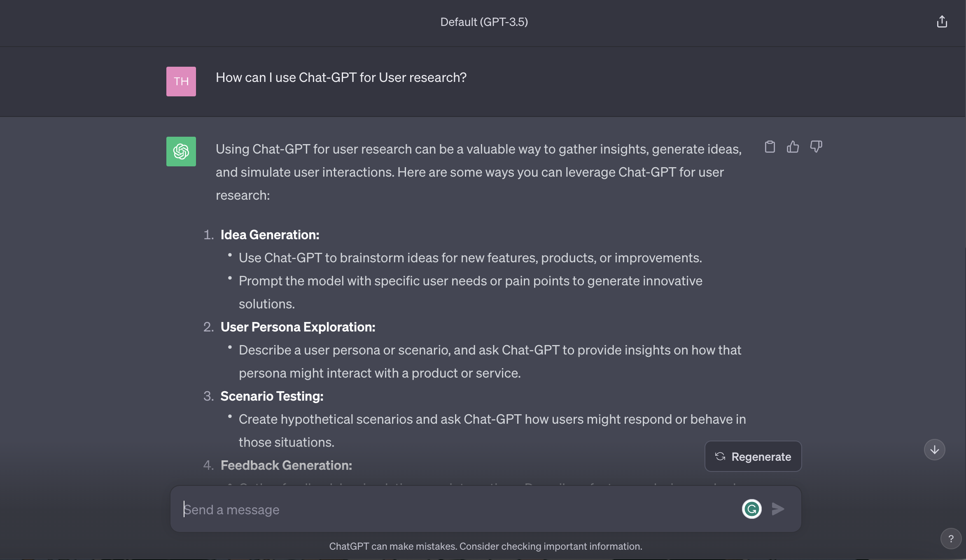Select the user's question message bubble
966x560 pixels.
pos(341,77)
